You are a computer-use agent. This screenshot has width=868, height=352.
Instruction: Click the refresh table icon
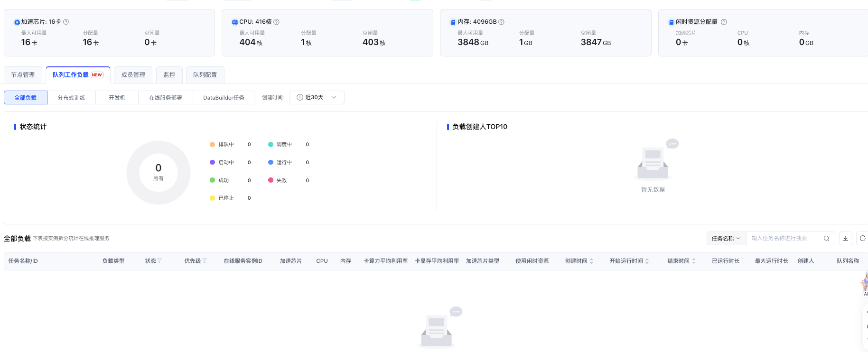click(x=862, y=239)
